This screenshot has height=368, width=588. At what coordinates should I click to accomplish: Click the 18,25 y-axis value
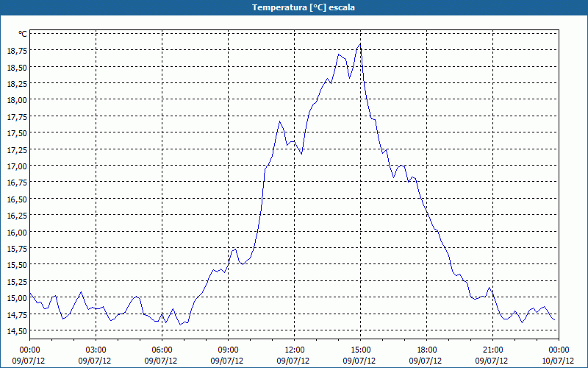click(x=17, y=83)
